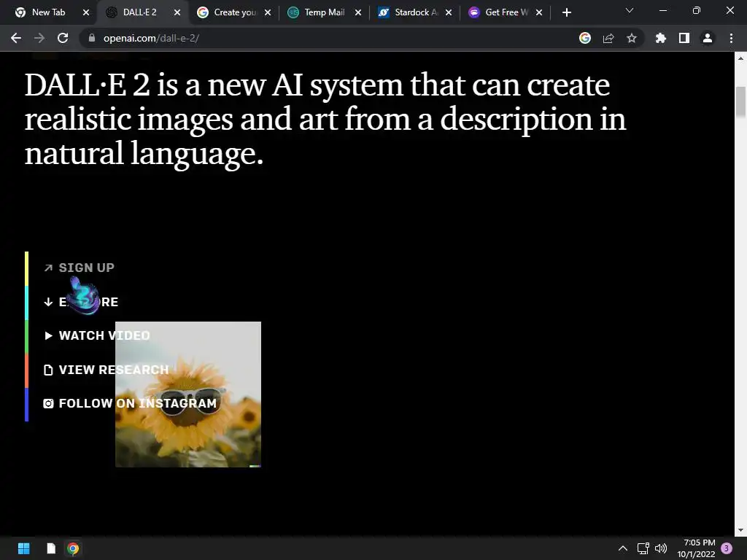The height and width of the screenshot is (560, 747).
Task: Click the Chrome icon on the taskbar
Action: [73, 548]
